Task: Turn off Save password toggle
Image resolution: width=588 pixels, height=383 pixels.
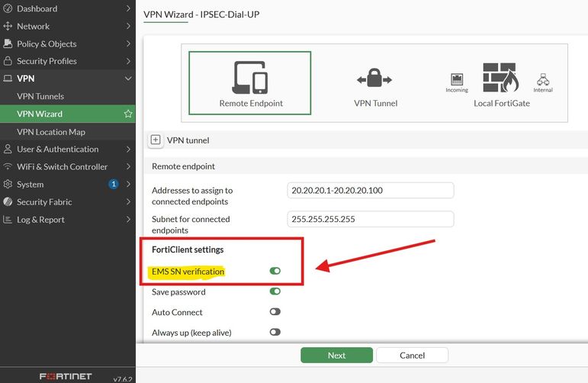Action: (x=275, y=291)
